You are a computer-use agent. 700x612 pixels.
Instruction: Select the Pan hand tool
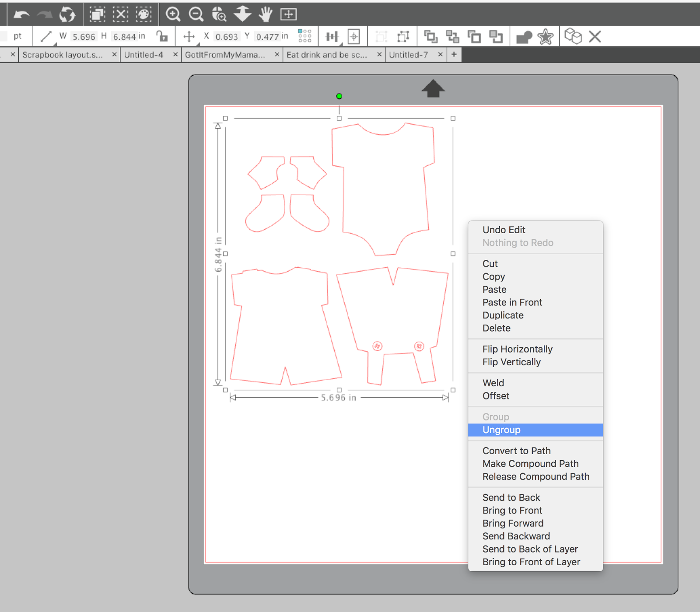265,14
